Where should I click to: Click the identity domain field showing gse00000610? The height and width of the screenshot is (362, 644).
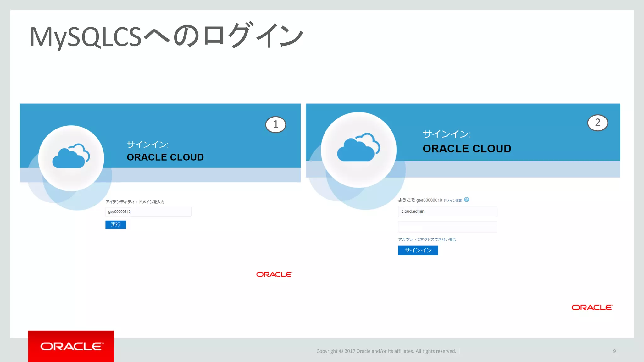pos(148,211)
